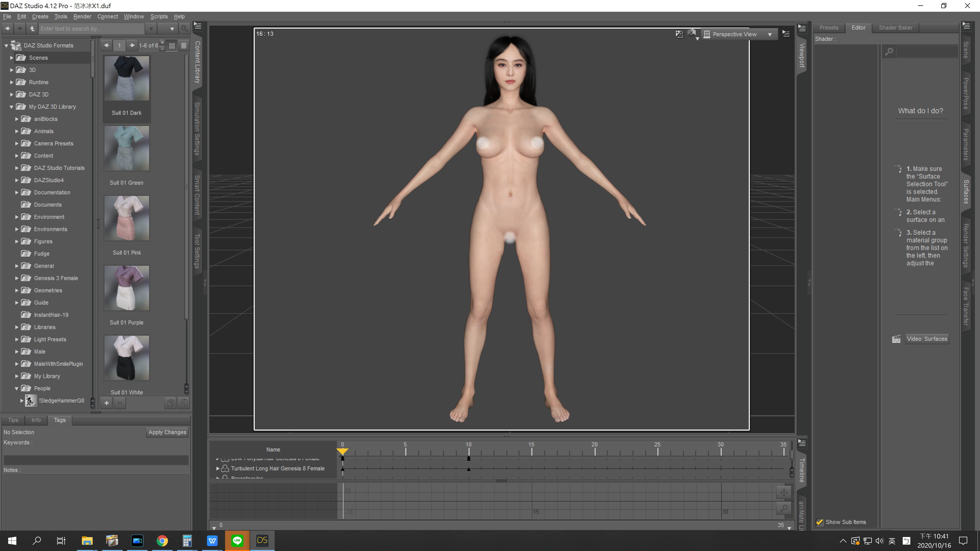This screenshot has height=551, width=980.
Task: Toggle Show Sub Items checkbox
Action: pos(820,522)
